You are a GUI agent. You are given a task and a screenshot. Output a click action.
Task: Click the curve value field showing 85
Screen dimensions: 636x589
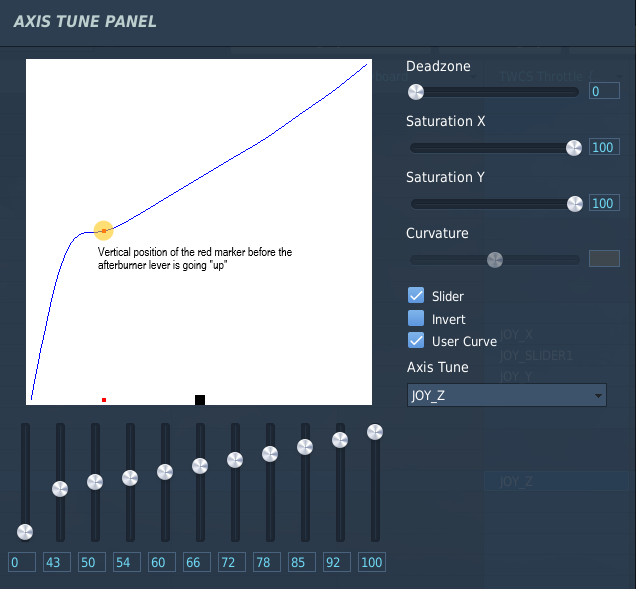302,562
